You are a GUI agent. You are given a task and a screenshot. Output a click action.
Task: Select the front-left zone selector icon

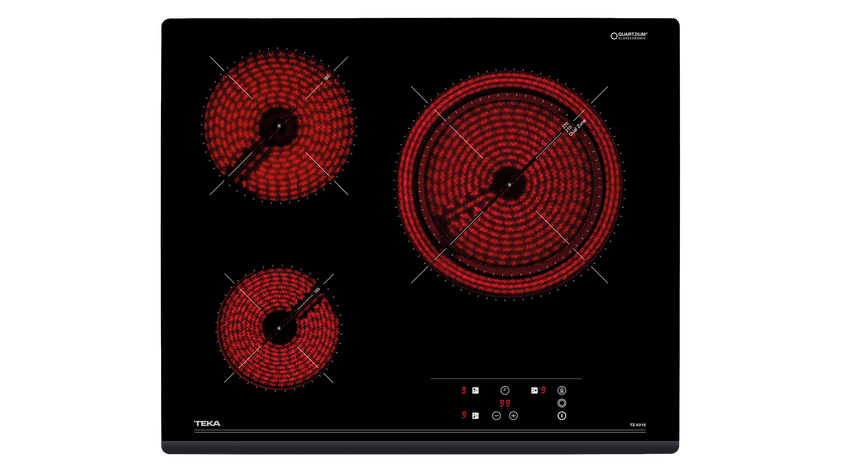(x=475, y=415)
